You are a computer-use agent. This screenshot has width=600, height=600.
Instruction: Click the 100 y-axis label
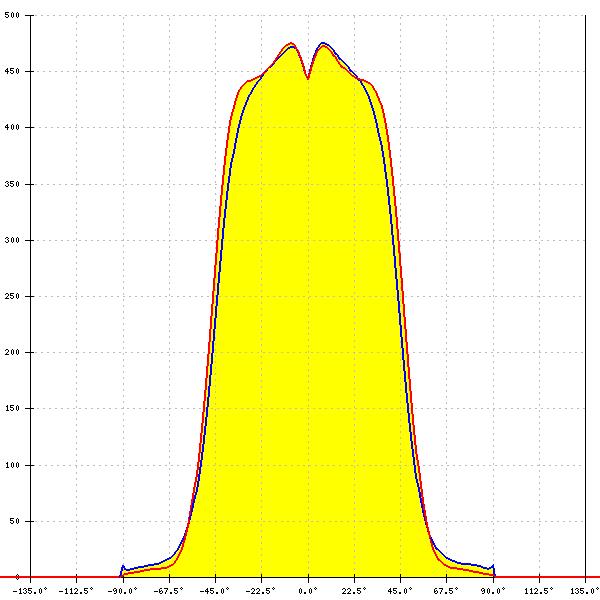coord(12,465)
